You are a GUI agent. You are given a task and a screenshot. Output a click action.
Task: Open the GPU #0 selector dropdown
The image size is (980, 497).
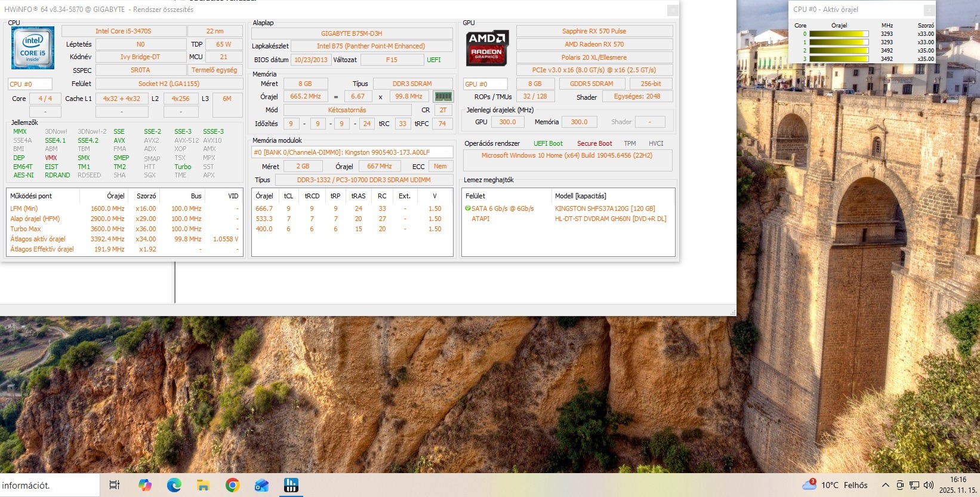pos(485,84)
